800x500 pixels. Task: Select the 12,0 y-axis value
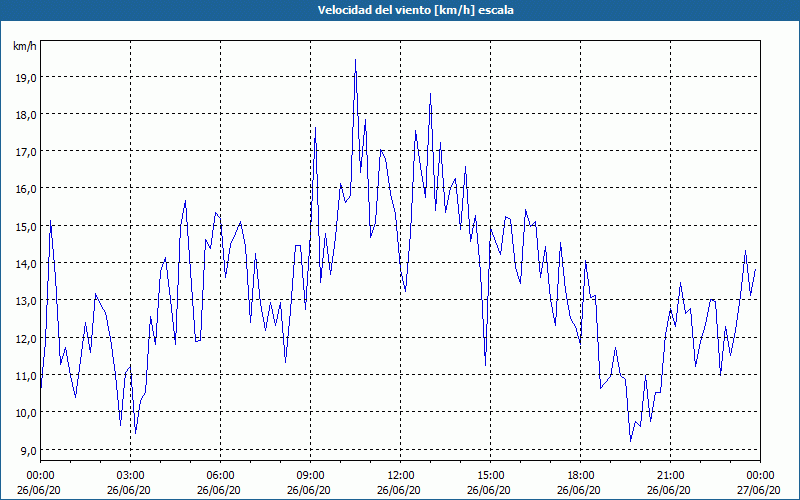(x=26, y=338)
